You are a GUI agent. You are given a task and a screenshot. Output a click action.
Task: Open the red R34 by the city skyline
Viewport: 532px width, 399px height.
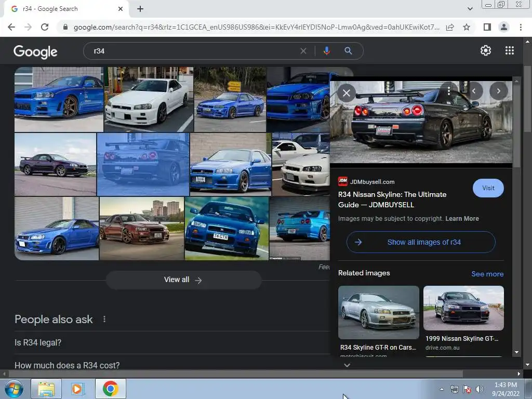(142, 229)
